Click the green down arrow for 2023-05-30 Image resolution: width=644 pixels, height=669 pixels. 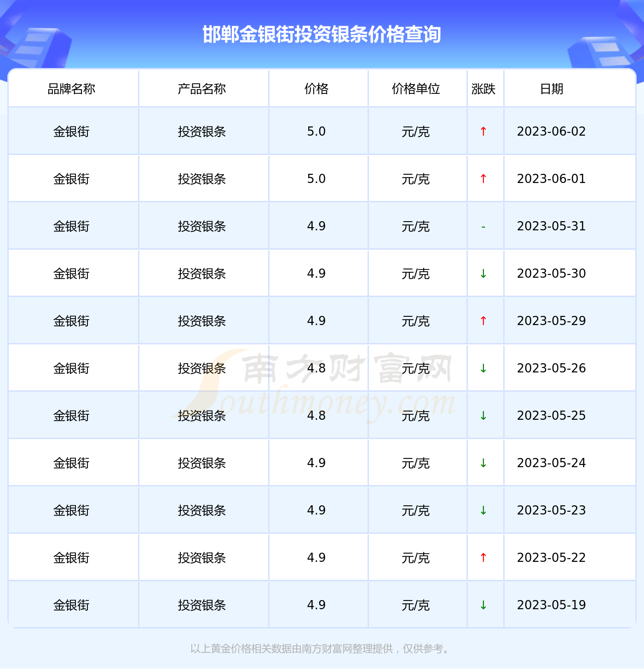click(483, 274)
